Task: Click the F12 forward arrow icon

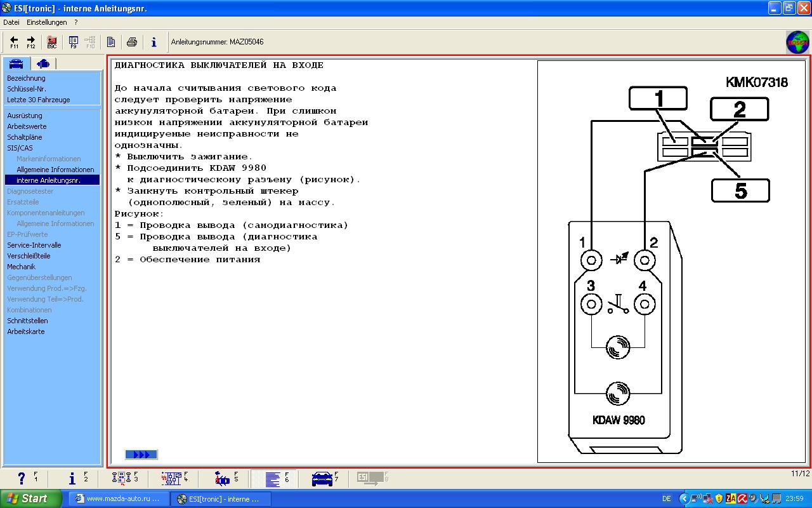Action: pyautogui.click(x=30, y=42)
